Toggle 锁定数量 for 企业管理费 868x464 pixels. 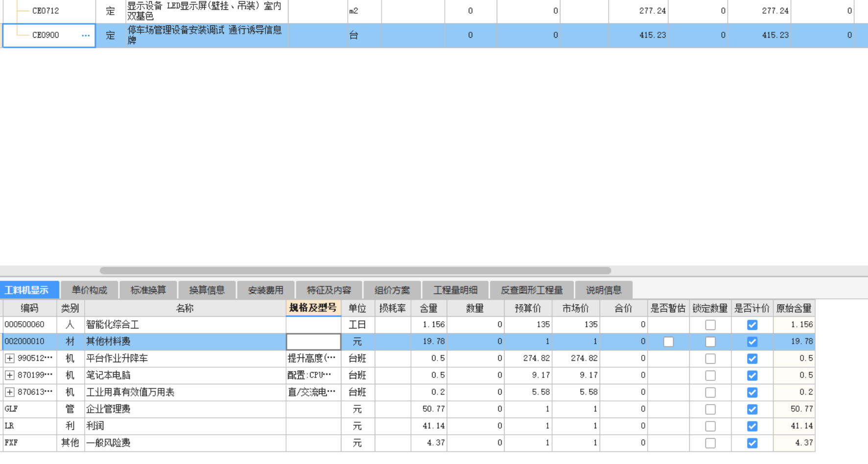click(x=710, y=409)
